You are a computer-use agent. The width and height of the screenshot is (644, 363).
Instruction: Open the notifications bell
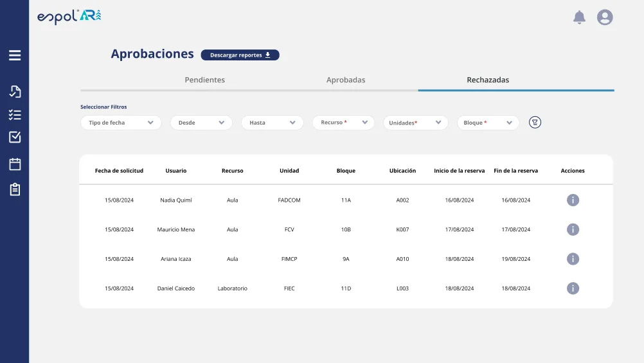(x=579, y=17)
